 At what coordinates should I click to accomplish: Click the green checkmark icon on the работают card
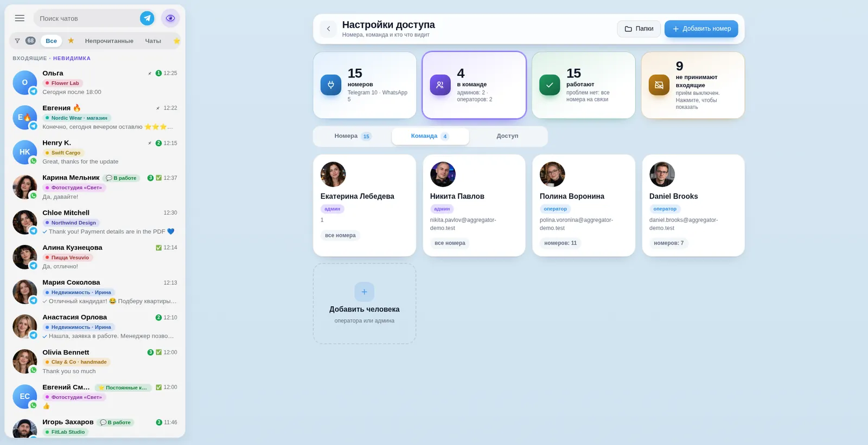coord(550,85)
